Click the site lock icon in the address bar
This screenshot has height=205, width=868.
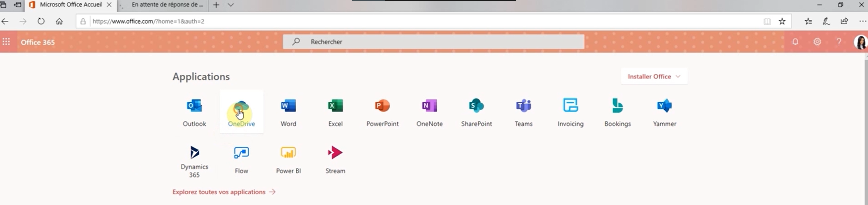[83, 21]
